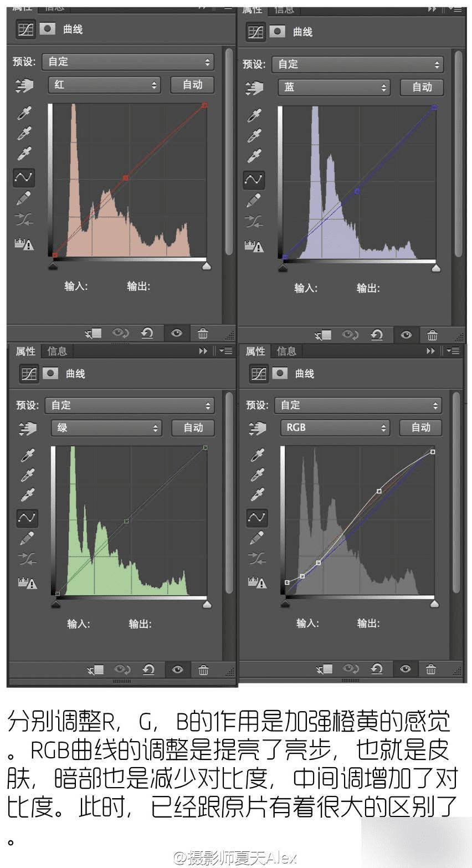Open the 蓝 channel dropdown
472x868 pixels.
[334, 87]
